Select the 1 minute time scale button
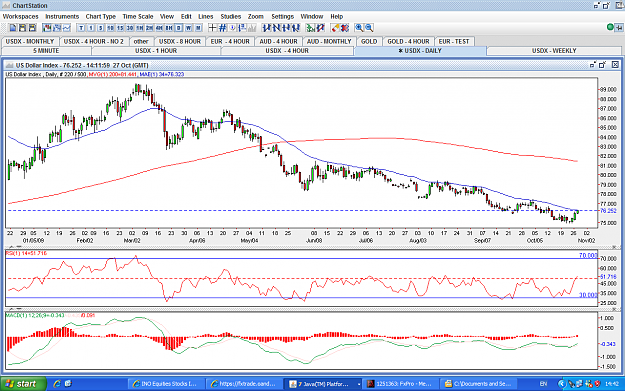This screenshot has width=625, height=391. pos(91,28)
